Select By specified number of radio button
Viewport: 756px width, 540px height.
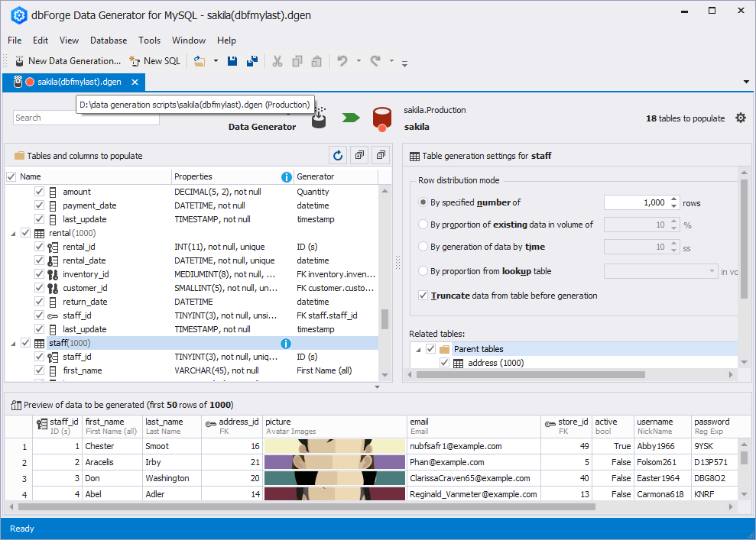[423, 202]
